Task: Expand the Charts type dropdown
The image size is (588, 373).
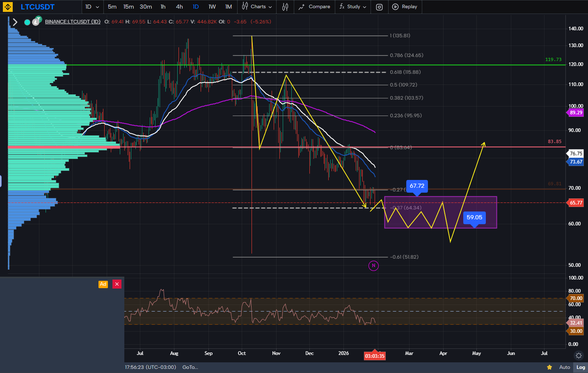Action: click(257, 7)
